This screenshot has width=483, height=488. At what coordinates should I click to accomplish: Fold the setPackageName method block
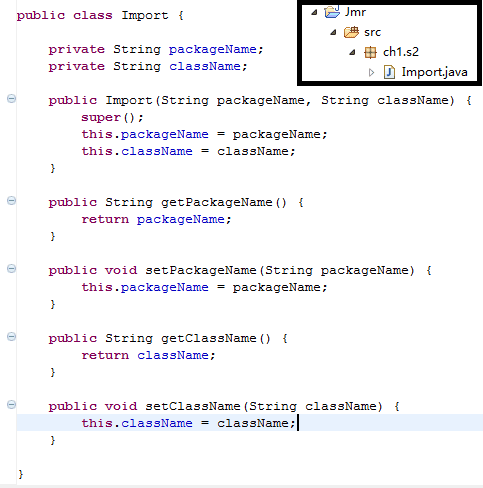pyautogui.click(x=11, y=269)
